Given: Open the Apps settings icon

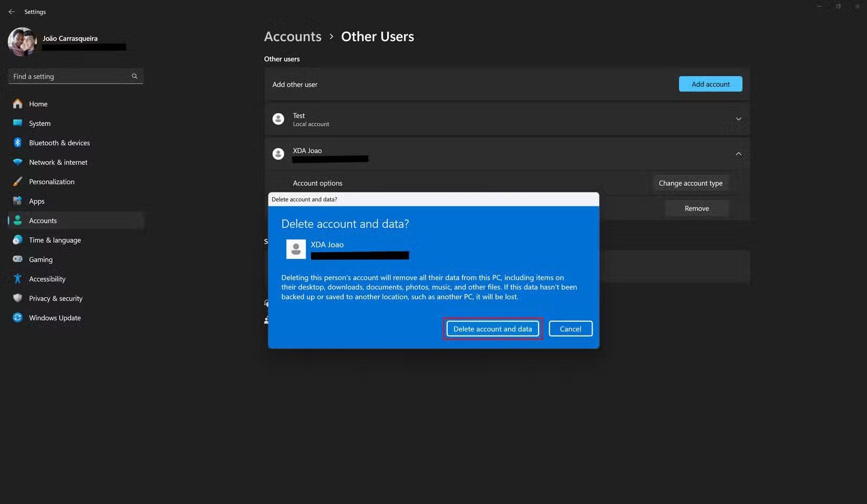Looking at the screenshot, I should click(x=17, y=201).
